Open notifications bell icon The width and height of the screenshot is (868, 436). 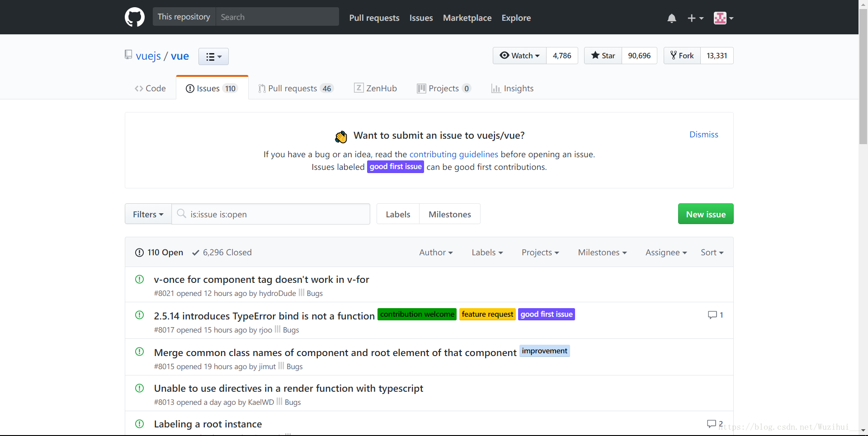(x=672, y=18)
